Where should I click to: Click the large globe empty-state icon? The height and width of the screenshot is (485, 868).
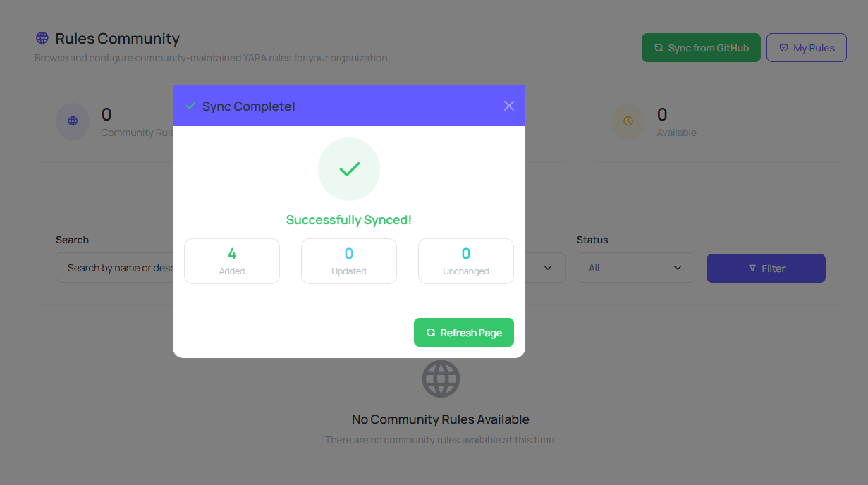[x=441, y=379]
